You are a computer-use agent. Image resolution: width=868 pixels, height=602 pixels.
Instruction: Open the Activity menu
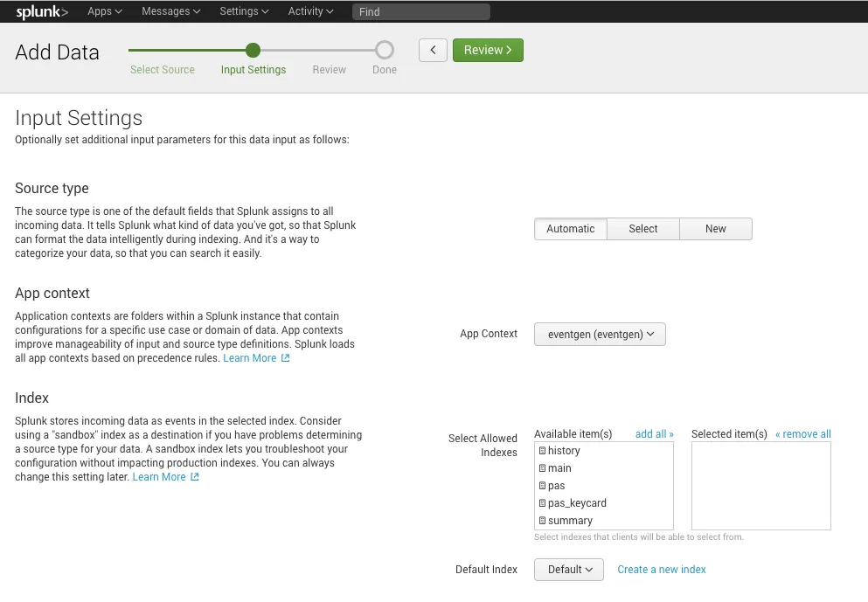pyautogui.click(x=309, y=11)
